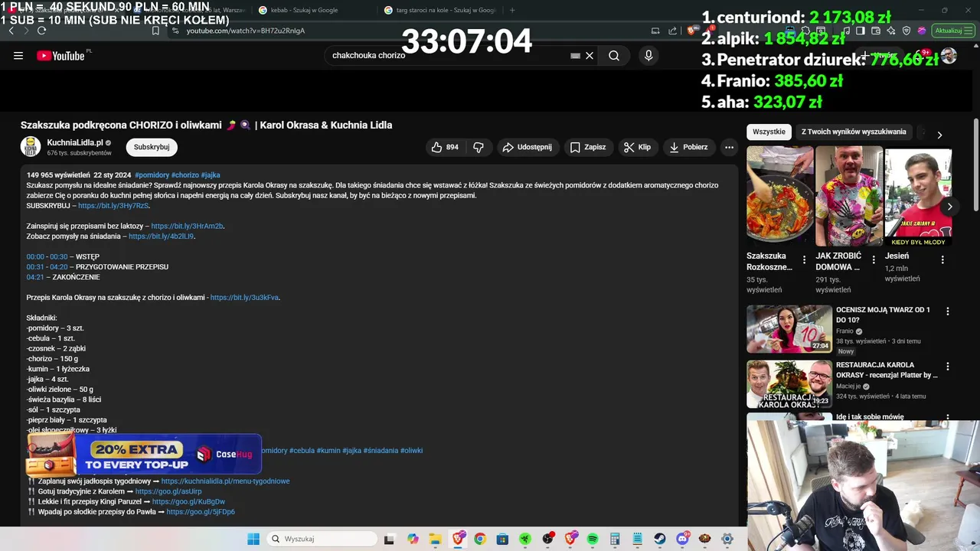980x551 pixels.
Task: Open SUBSKRYBUJ link bit.ly/3Hy7RzS
Action: pyautogui.click(x=113, y=206)
